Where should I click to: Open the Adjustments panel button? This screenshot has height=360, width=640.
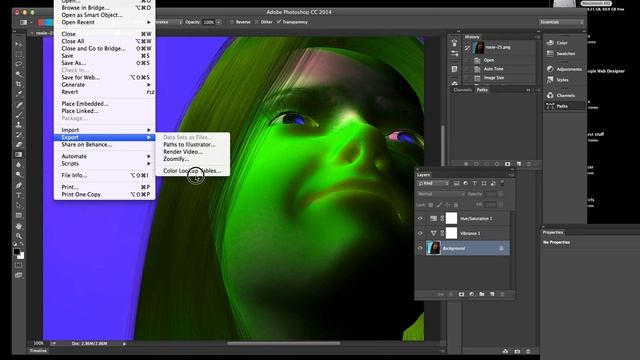tap(565, 69)
